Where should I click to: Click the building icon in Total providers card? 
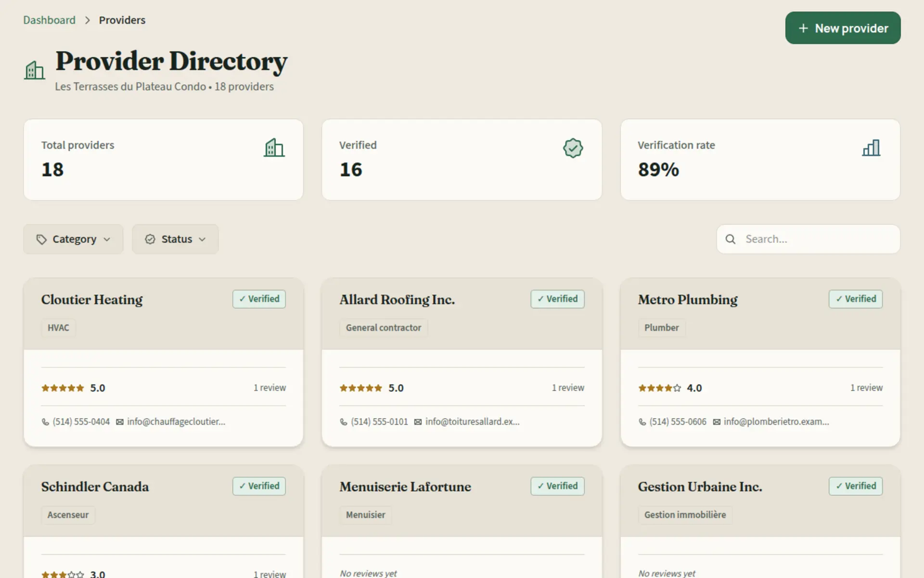(x=274, y=148)
